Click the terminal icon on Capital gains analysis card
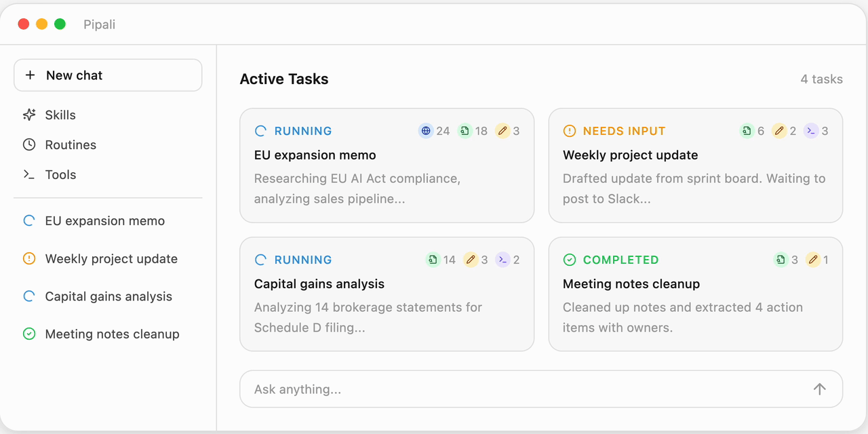The width and height of the screenshot is (868, 434). (x=502, y=260)
